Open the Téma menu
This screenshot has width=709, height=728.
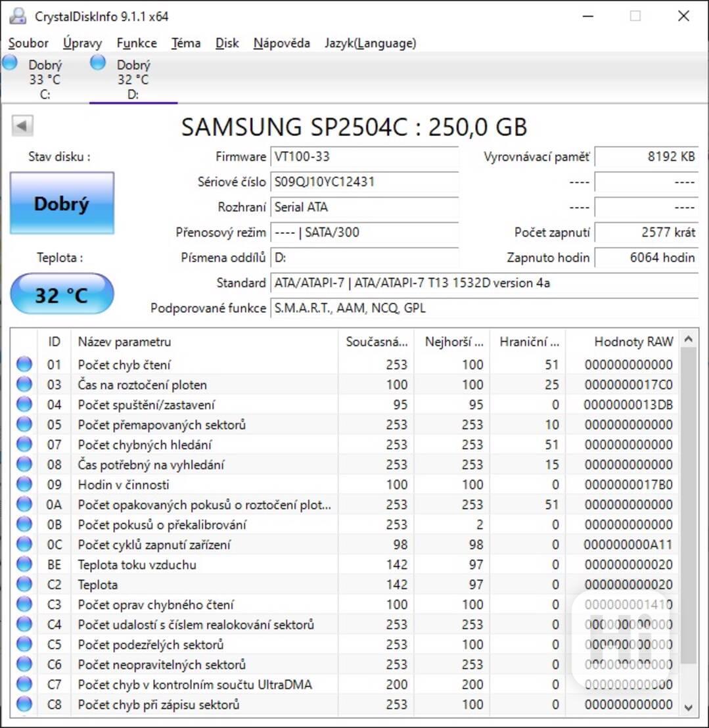[186, 43]
